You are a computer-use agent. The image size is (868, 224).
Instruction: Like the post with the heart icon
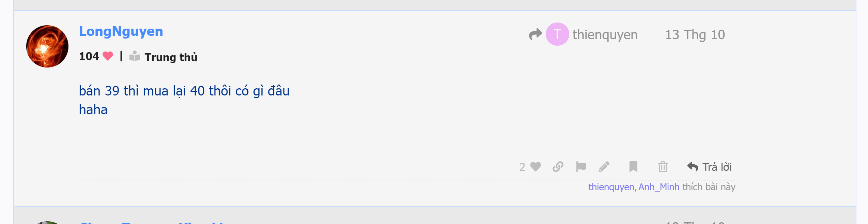pos(536,167)
